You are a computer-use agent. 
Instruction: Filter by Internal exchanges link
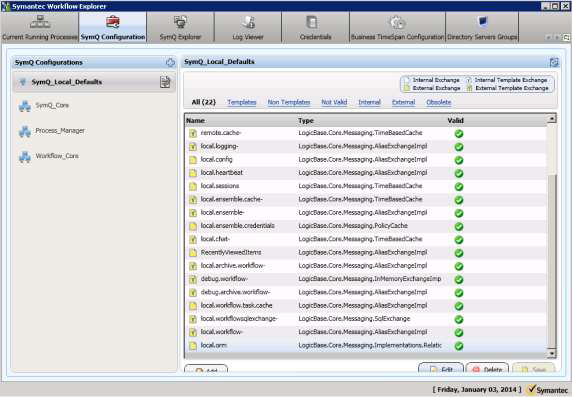coord(370,102)
